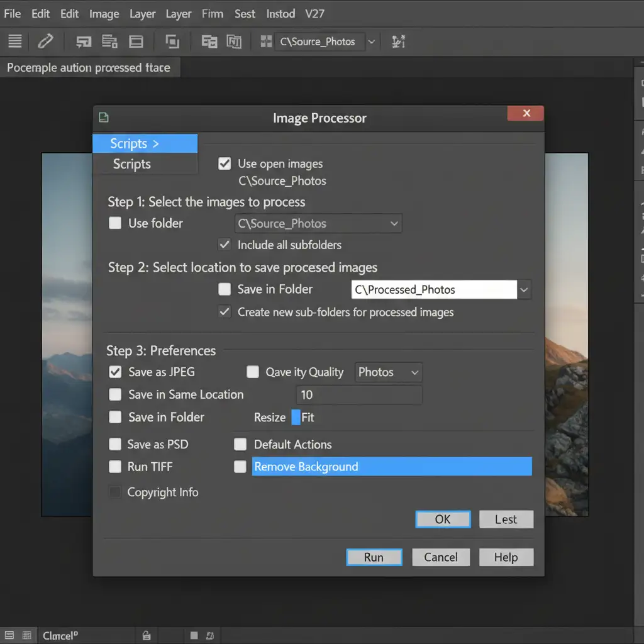The height and width of the screenshot is (644, 644).
Task: Open the File menu
Action: [13, 13]
